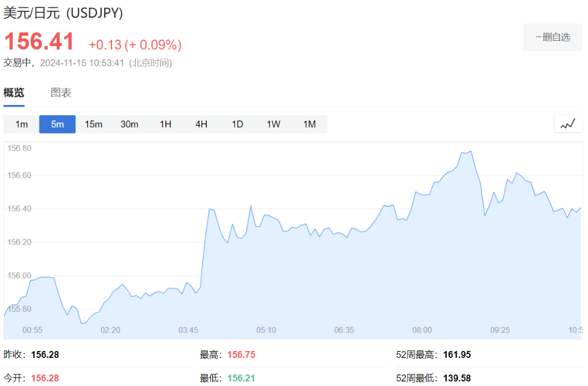Switch chart to 4H interval
This screenshot has width=588, height=386.
[x=200, y=124]
